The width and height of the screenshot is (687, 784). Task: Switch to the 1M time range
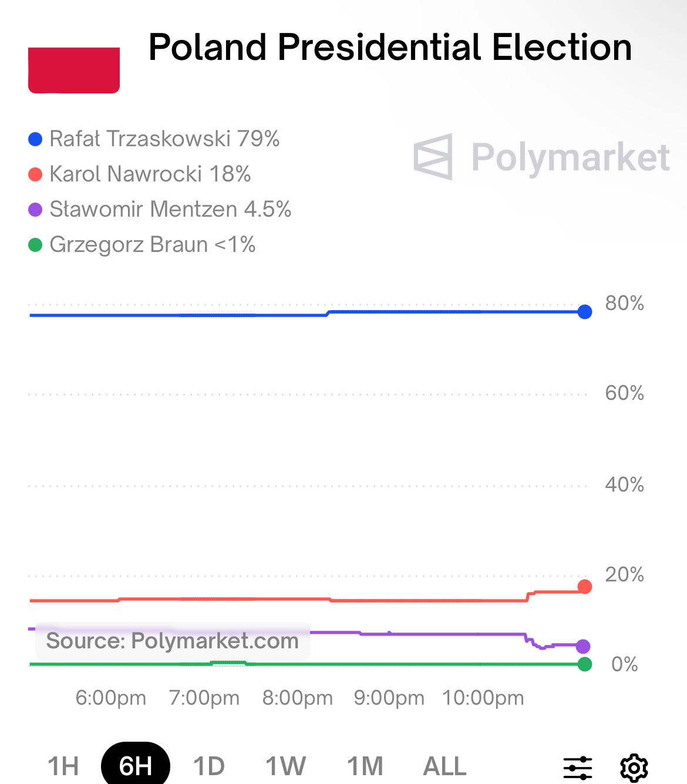tap(365, 766)
